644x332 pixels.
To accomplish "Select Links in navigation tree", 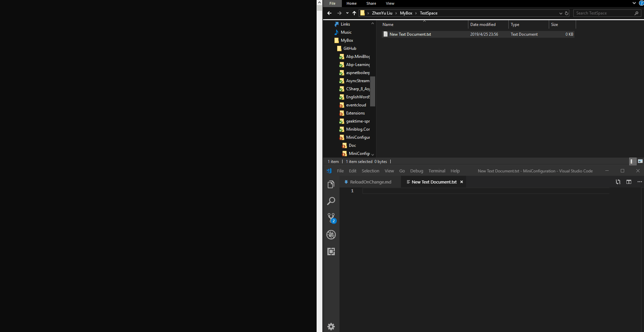I will click(345, 24).
